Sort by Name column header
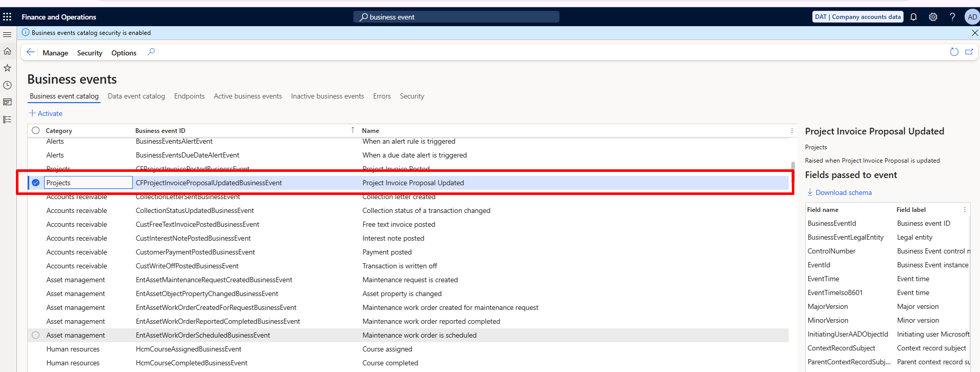This screenshot has width=980, height=372. coord(371,131)
